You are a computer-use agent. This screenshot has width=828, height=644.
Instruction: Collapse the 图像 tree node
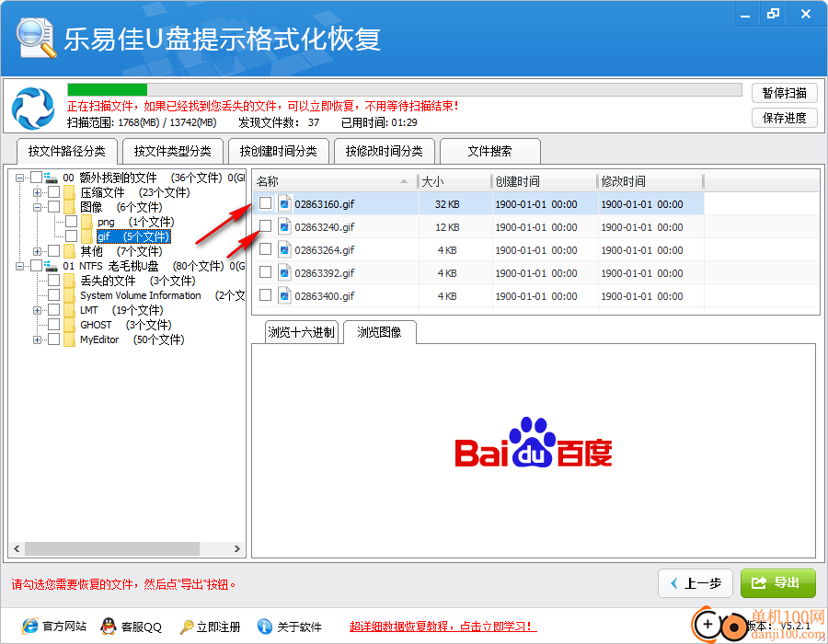tap(37, 207)
